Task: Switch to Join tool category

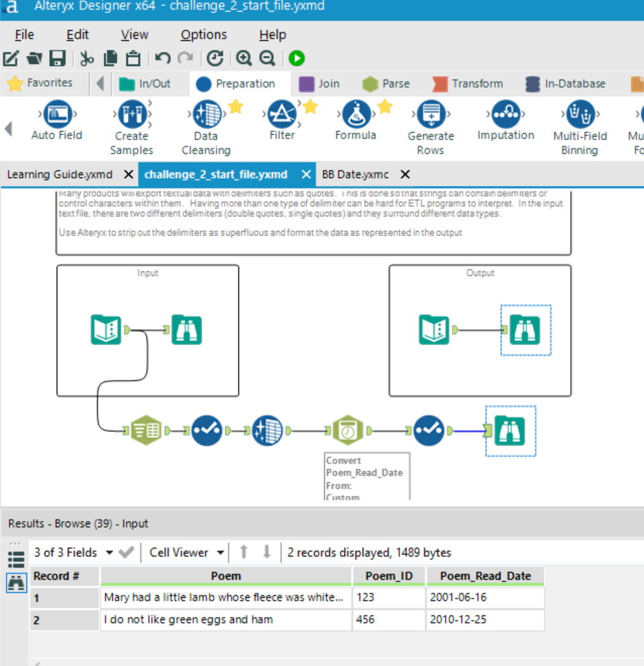Action: pyautogui.click(x=320, y=83)
